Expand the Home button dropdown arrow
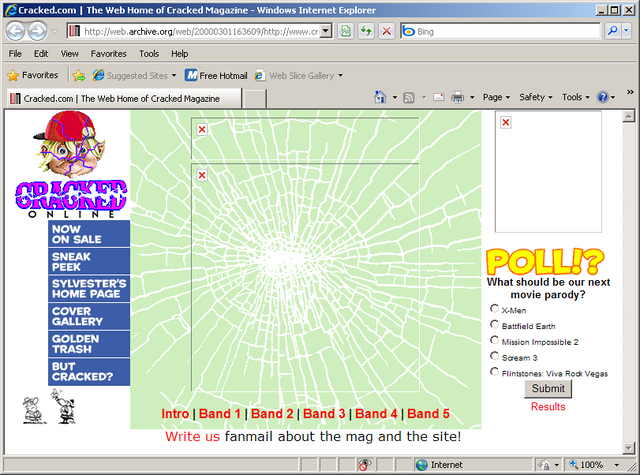Image resolution: width=640 pixels, height=475 pixels. point(394,98)
